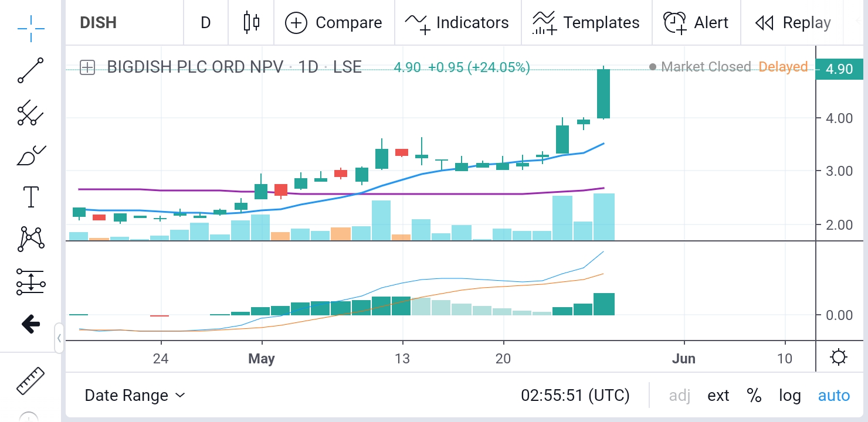Open the prediction and measurement tools
This screenshot has width=868, height=422.
tap(30, 282)
